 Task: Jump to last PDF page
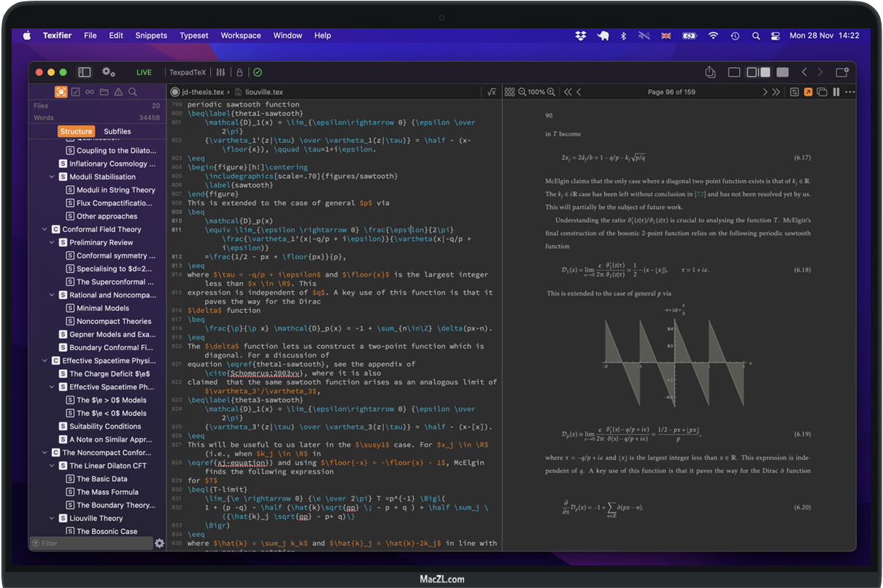click(776, 92)
